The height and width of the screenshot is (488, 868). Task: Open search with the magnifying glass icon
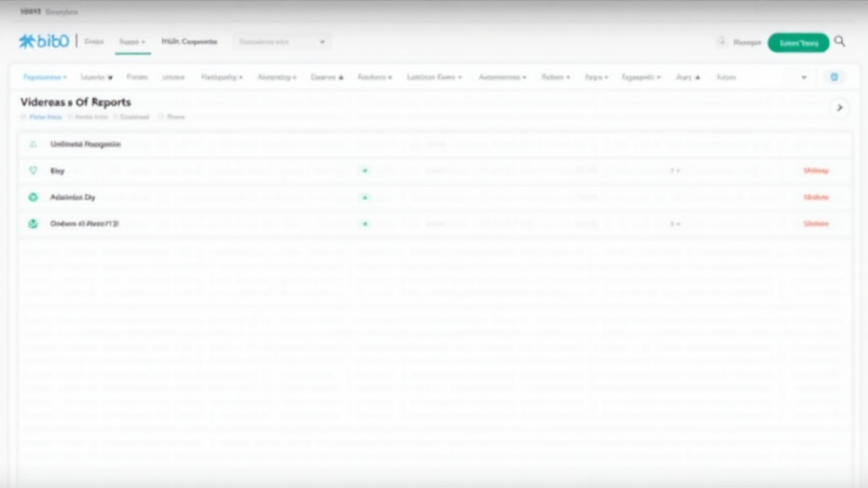tap(840, 42)
